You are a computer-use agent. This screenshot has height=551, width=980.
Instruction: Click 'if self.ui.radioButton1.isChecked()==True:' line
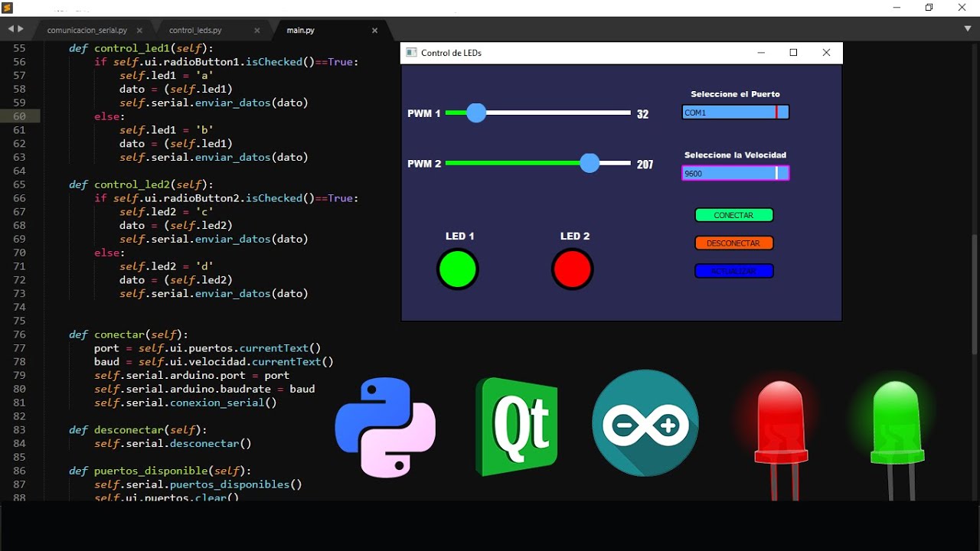(x=227, y=62)
